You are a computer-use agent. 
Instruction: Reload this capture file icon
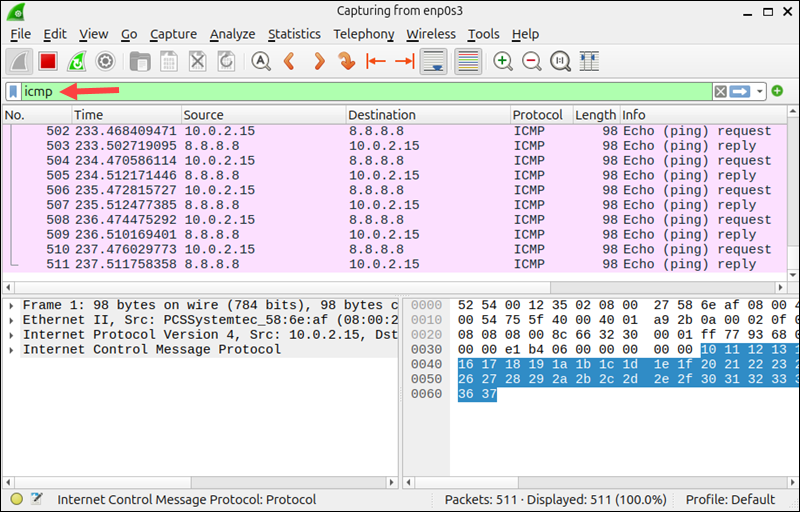[226, 62]
